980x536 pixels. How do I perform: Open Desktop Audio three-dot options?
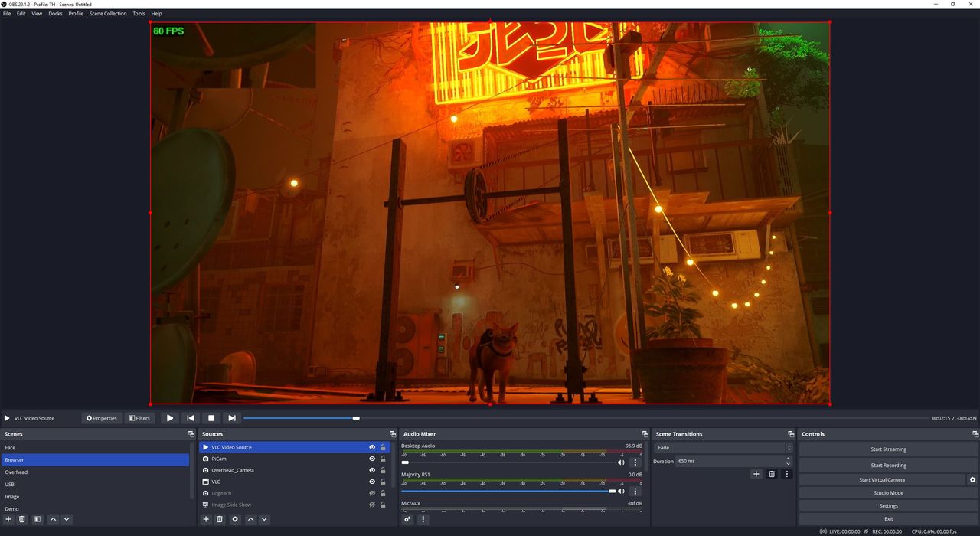click(635, 462)
